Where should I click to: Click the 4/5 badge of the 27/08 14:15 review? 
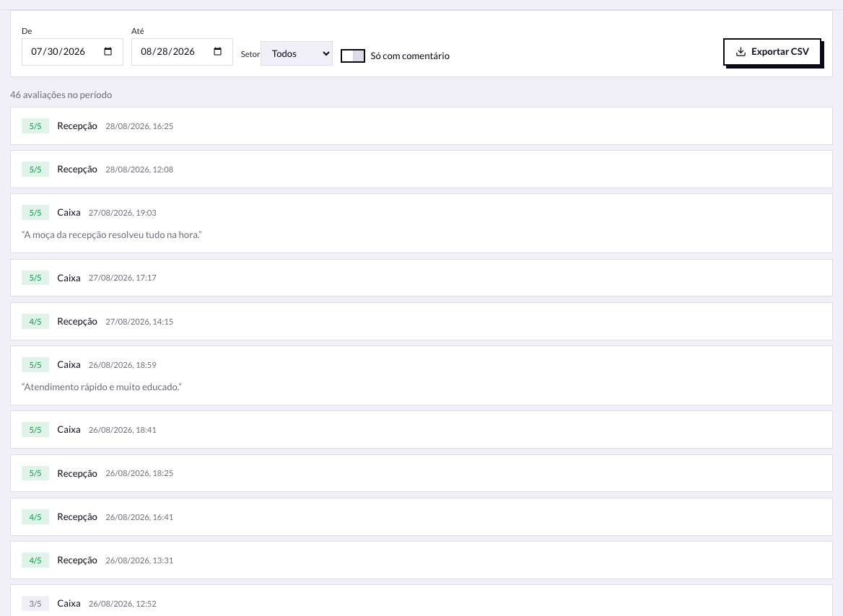tap(35, 322)
